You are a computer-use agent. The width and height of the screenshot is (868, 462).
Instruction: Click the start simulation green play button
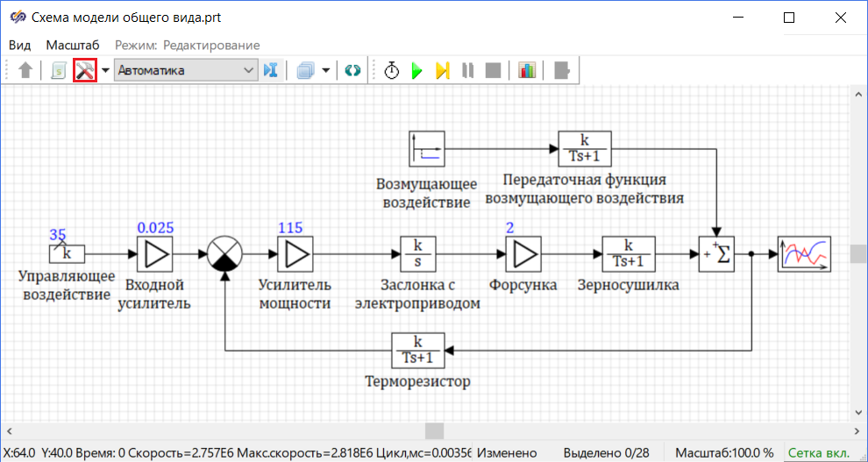click(x=417, y=71)
